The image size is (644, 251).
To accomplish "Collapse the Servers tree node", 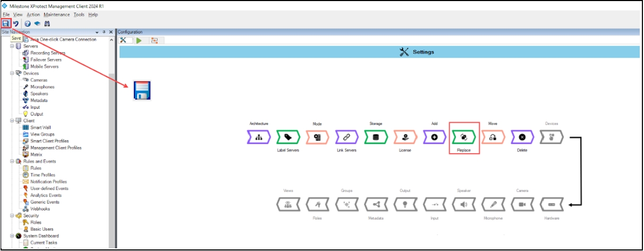I will tap(12, 46).
